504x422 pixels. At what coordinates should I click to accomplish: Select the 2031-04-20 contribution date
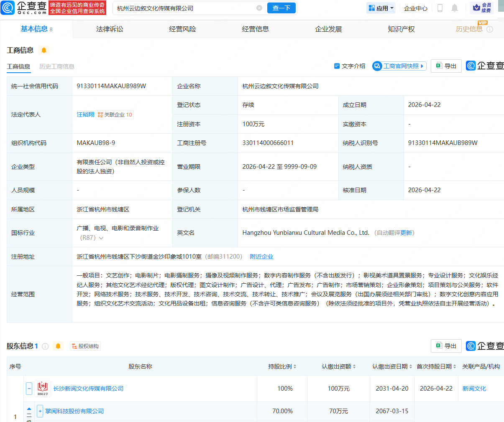392,389
